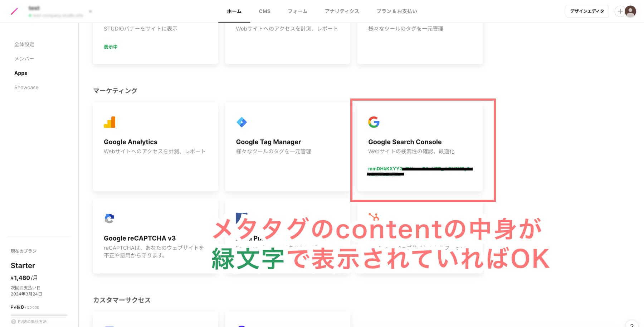Click the PV count progress bar
The image size is (644, 327).
click(x=39, y=315)
